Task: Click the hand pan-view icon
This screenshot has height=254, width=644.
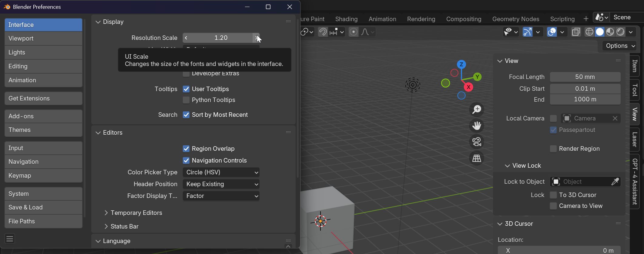Action: [x=477, y=126]
